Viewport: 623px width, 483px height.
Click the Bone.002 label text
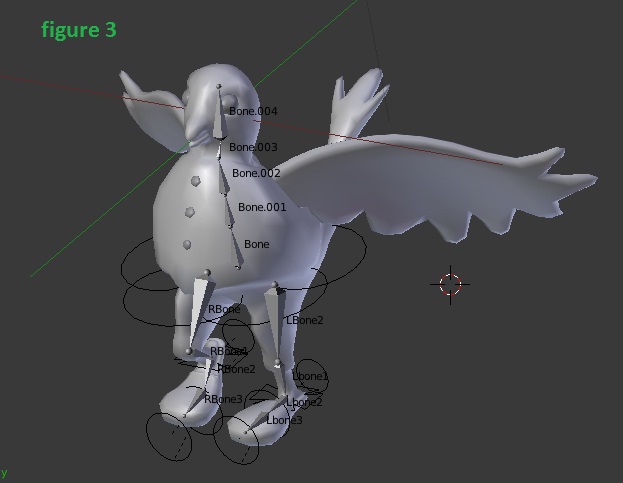(x=256, y=173)
